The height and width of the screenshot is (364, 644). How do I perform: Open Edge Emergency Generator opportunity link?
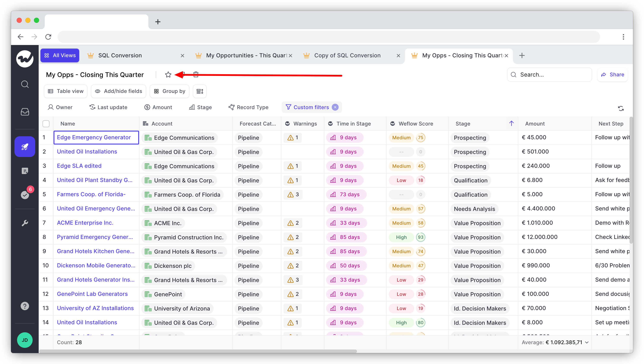pos(94,138)
